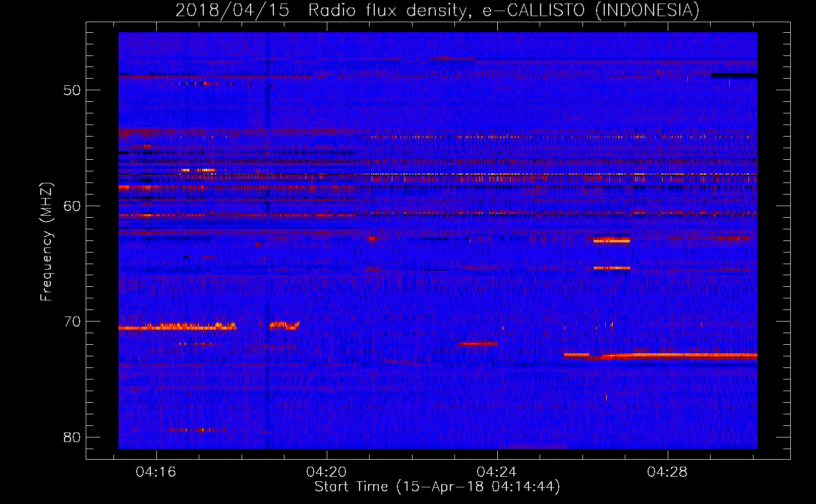Click the plot title mentioning e-CALLISTO (INDONESIA)
Image resolution: width=816 pixels, height=504 pixels.
437,10
